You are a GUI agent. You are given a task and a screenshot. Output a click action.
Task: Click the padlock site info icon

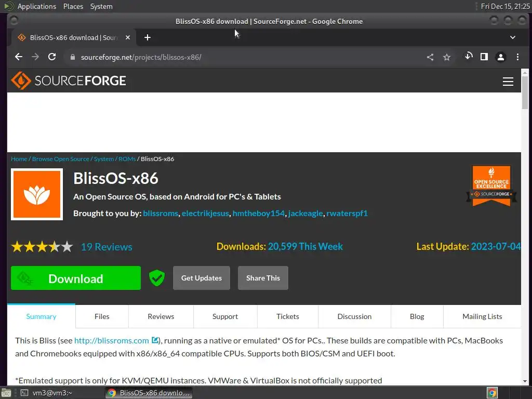(73, 57)
